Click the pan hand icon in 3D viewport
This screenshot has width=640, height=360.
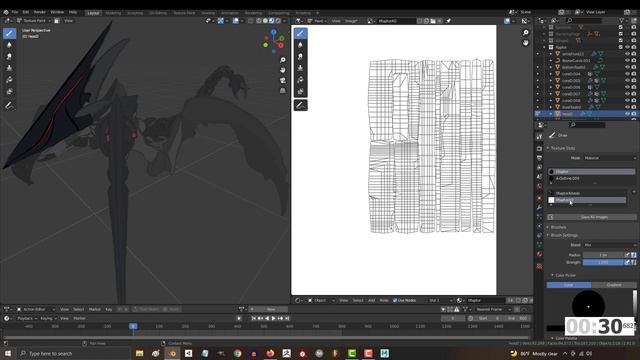click(282, 70)
